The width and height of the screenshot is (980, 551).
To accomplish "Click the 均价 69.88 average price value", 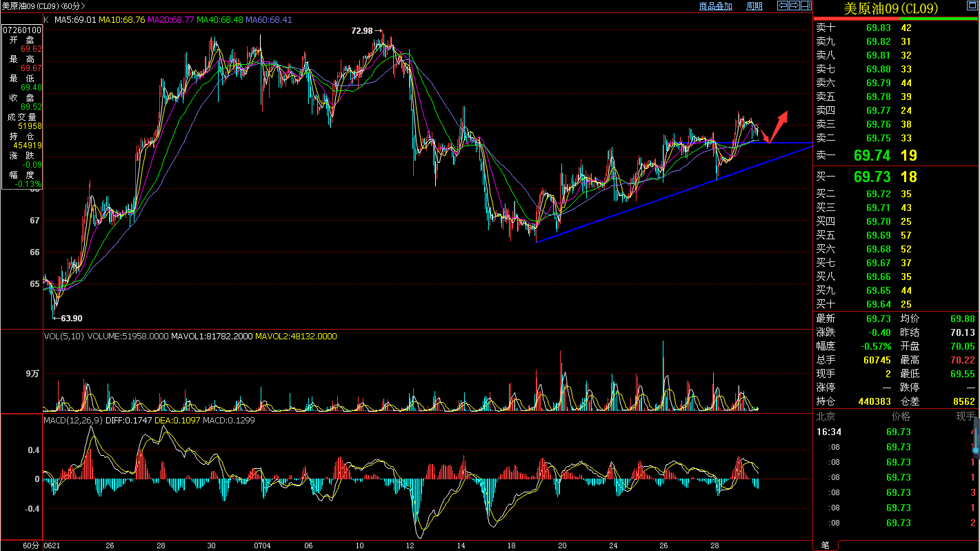I will [963, 319].
